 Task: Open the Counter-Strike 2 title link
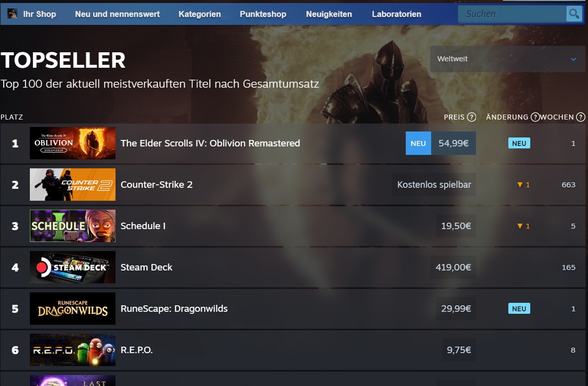pyautogui.click(x=156, y=185)
